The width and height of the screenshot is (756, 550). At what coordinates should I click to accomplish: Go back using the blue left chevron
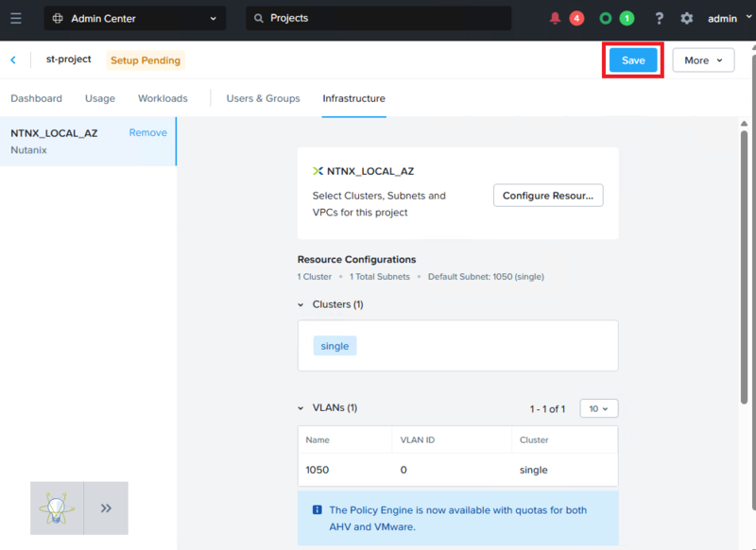point(13,60)
